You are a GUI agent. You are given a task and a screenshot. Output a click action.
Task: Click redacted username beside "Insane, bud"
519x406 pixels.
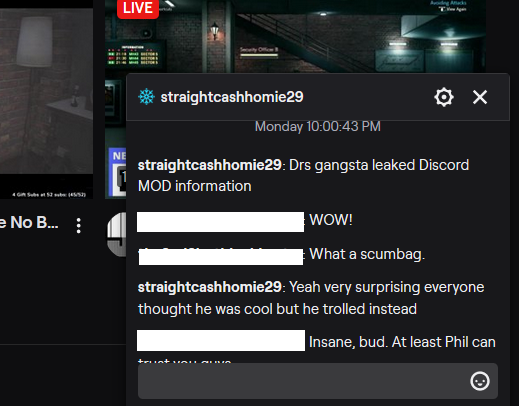(x=221, y=340)
